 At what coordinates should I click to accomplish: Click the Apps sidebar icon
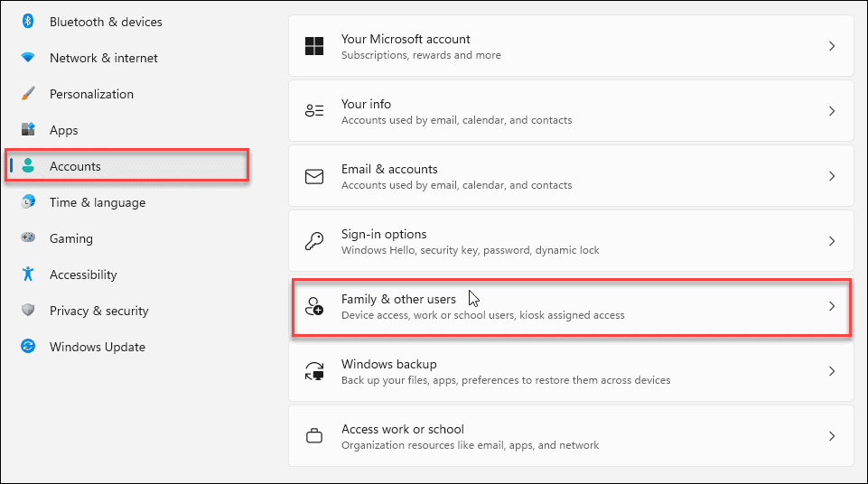coord(28,129)
